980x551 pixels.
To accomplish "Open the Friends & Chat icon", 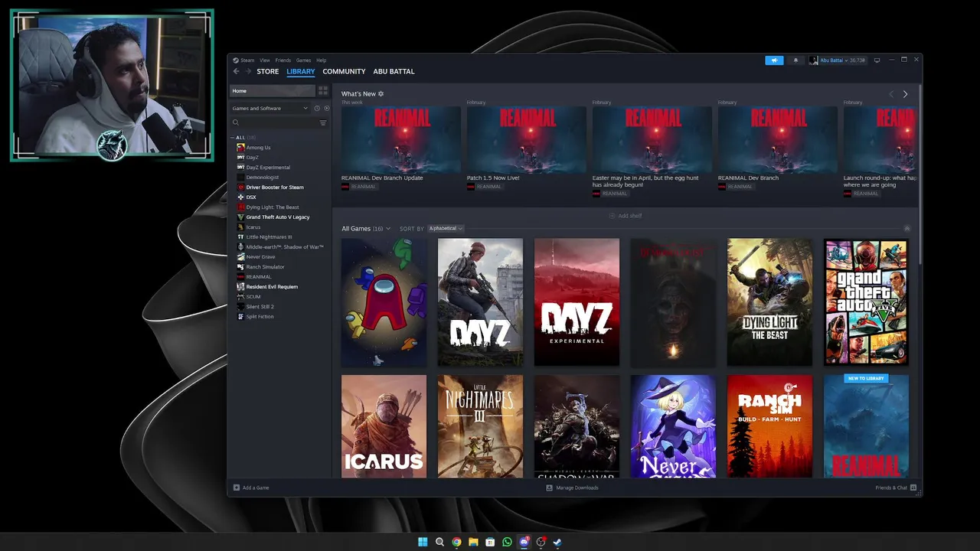I will [913, 487].
